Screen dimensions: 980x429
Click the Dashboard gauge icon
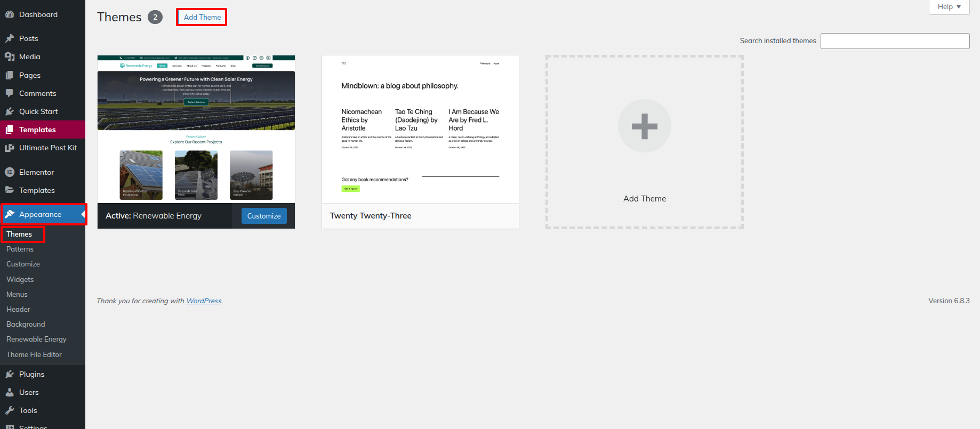(x=10, y=14)
